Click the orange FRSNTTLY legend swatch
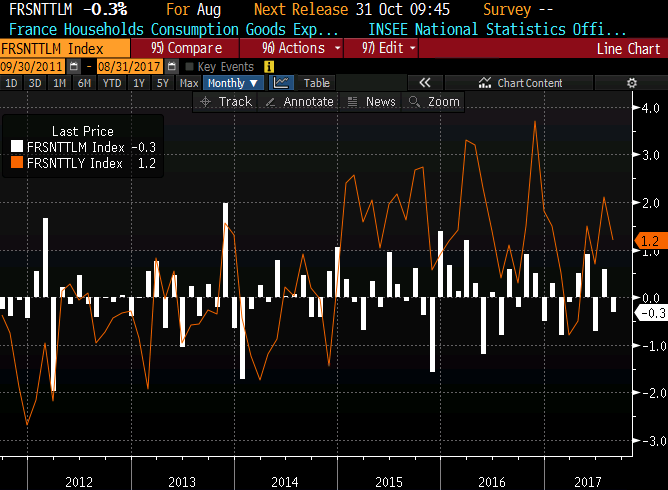Image resolution: width=668 pixels, height=490 pixels. 17,163
